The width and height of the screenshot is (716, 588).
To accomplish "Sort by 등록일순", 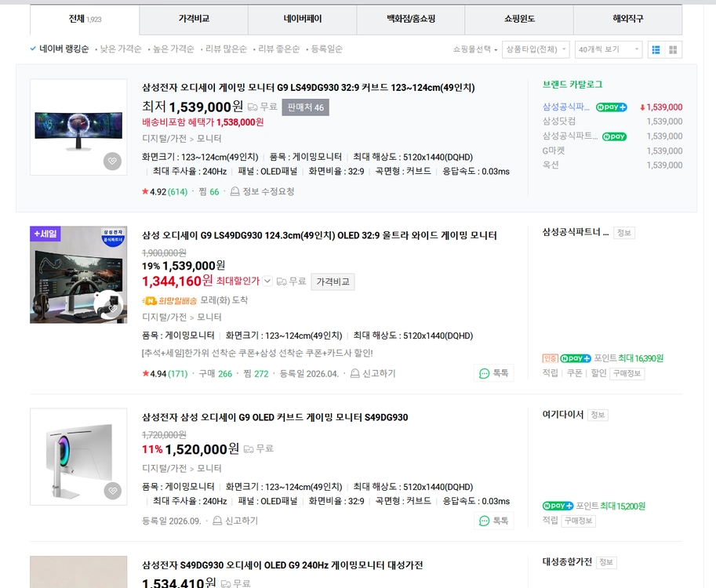I will click(x=326, y=49).
